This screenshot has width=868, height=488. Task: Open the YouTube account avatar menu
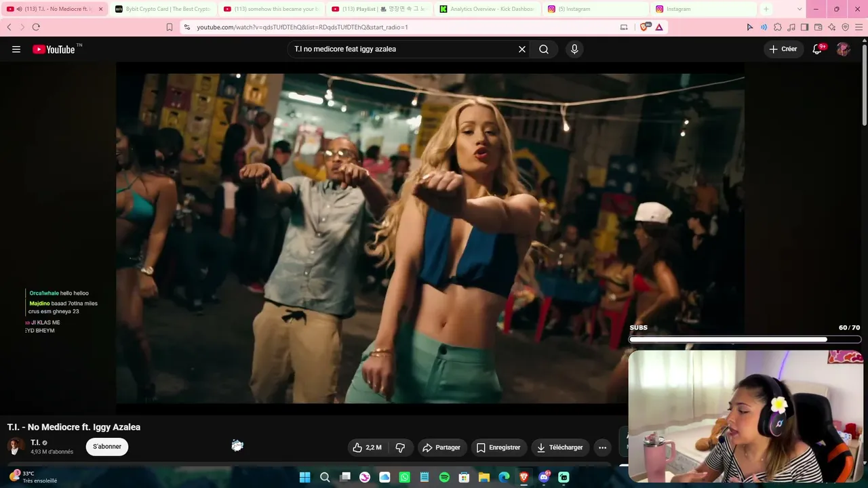843,49
